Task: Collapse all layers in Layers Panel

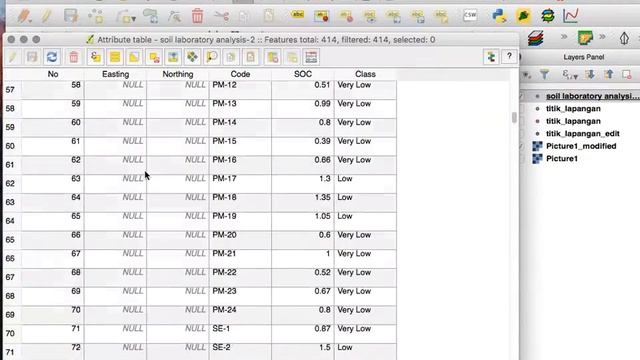Action: 609,74
